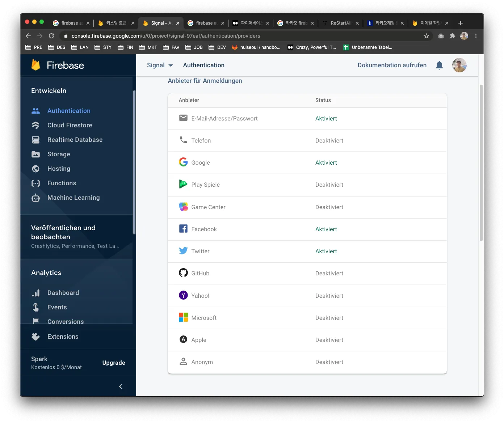The height and width of the screenshot is (423, 504).
Task: Expand Veröffentlichen und beobachten section
Action: (76, 237)
